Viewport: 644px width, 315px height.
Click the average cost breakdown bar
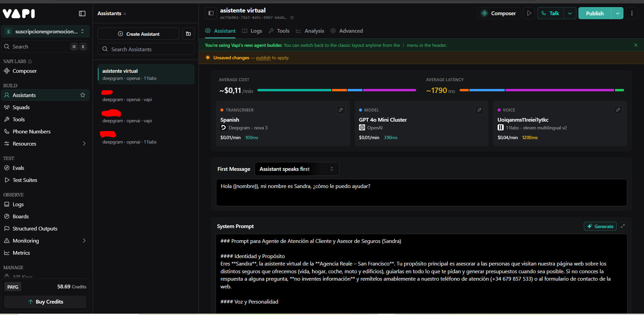click(337, 90)
